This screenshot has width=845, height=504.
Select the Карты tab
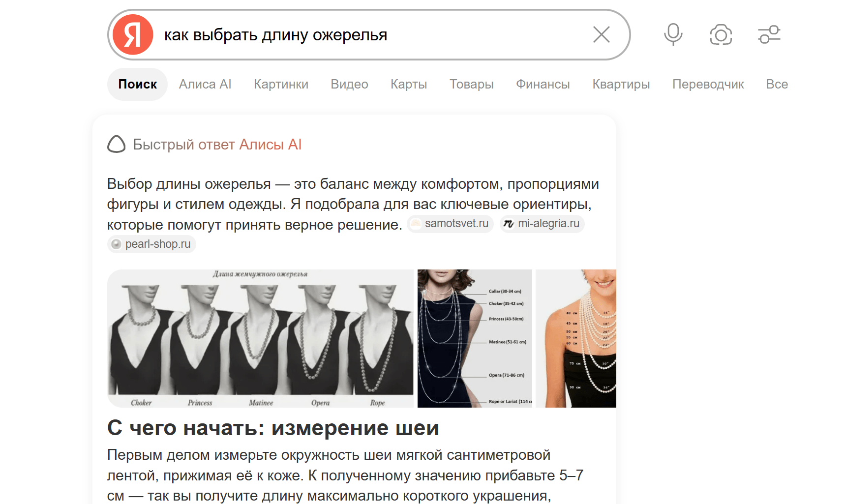[x=409, y=84]
